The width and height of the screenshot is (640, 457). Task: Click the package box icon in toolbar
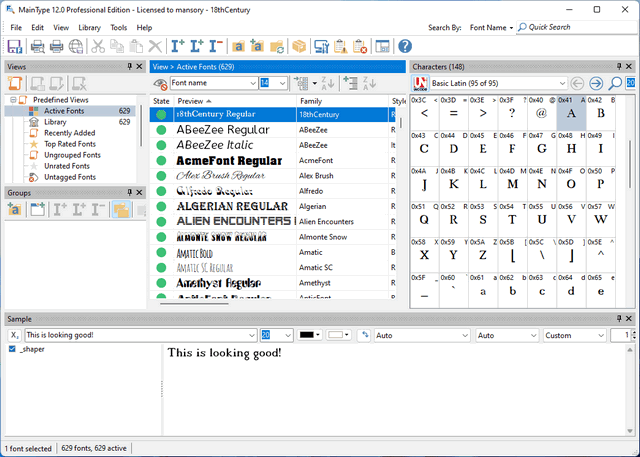pyautogui.click(x=300, y=46)
